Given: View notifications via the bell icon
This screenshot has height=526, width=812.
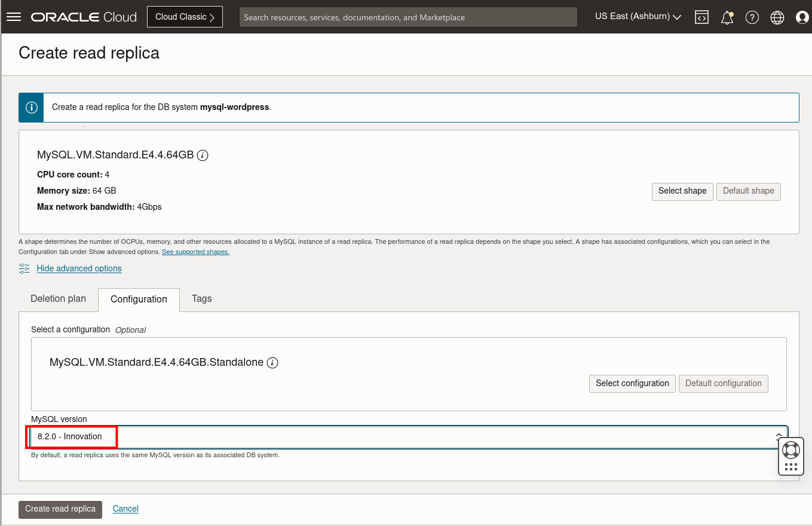Looking at the screenshot, I should coord(727,17).
